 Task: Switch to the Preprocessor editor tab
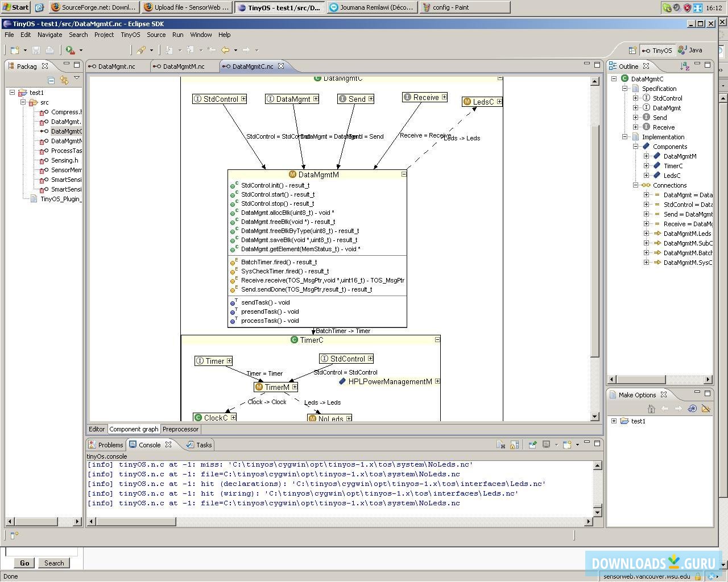[x=180, y=429]
